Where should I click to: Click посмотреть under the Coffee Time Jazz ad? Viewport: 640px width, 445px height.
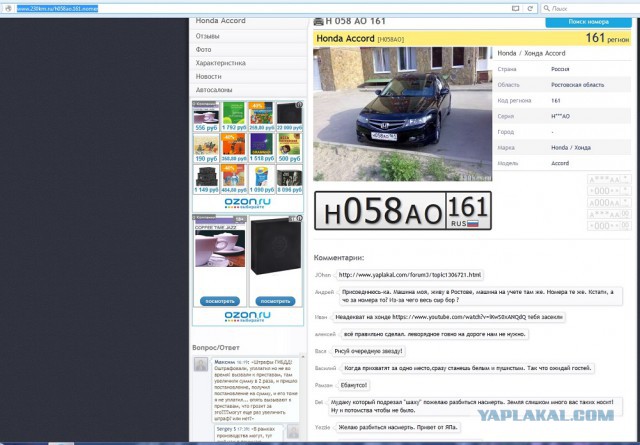(x=220, y=301)
